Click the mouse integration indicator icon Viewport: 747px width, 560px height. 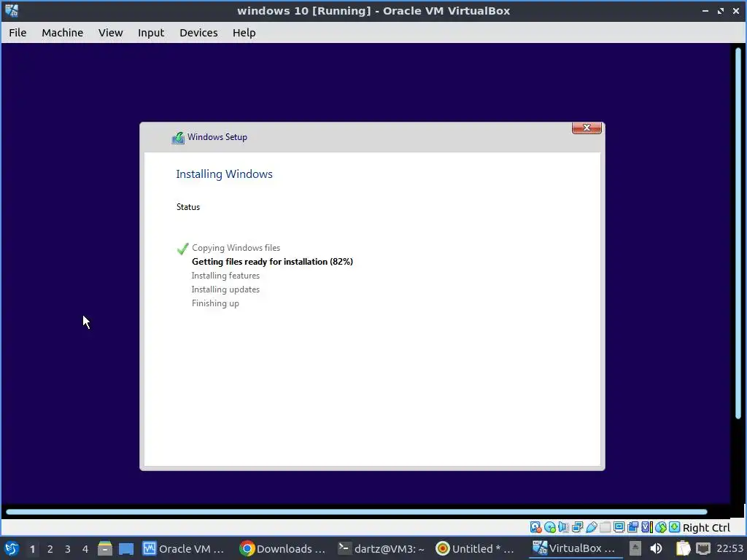coord(660,527)
